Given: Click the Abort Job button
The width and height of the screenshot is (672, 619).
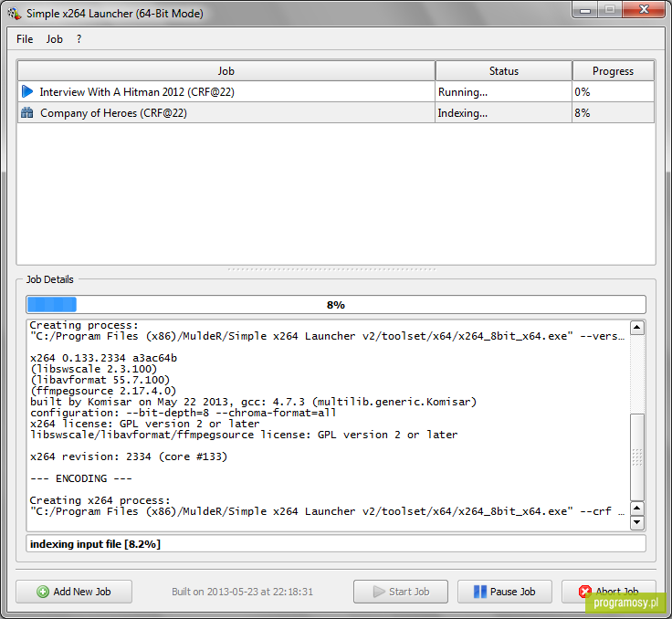Looking at the screenshot, I should pyautogui.click(x=609, y=592).
